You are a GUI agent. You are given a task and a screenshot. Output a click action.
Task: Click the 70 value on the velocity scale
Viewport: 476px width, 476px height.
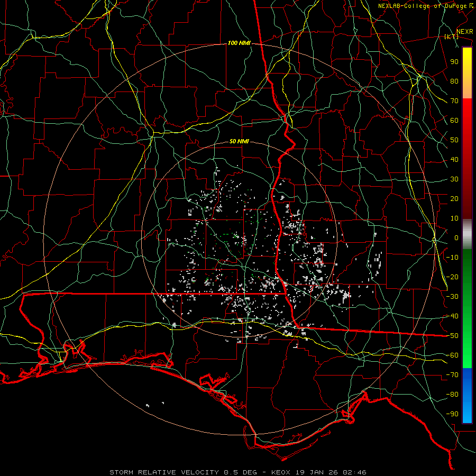(454, 101)
